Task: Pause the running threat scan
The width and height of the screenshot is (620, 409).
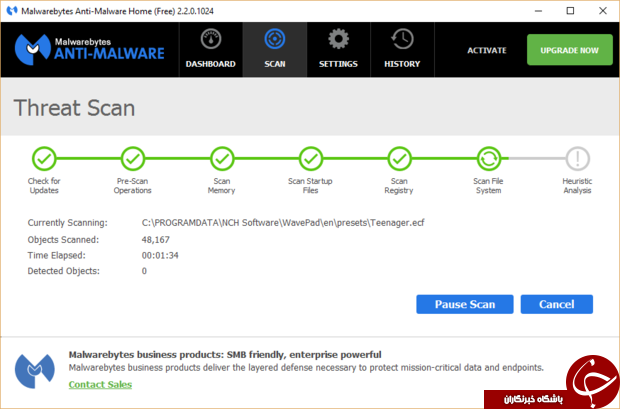Action: tap(465, 304)
